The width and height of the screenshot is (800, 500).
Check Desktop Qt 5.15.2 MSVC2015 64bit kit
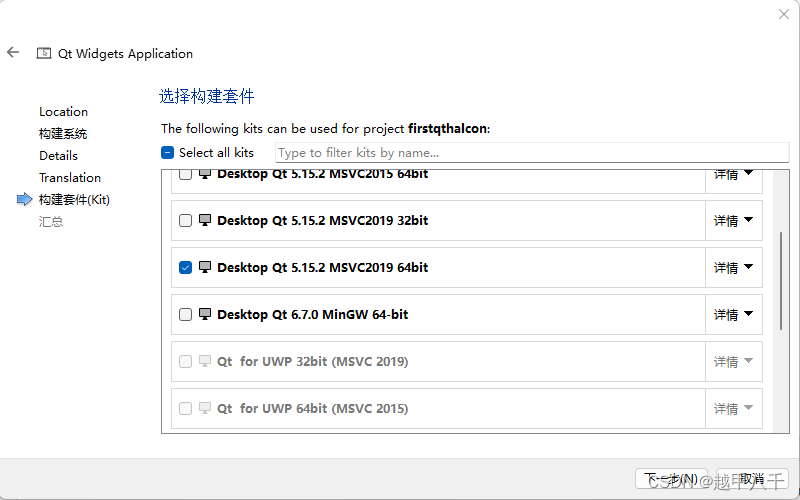pyautogui.click(x=185, y=174)
